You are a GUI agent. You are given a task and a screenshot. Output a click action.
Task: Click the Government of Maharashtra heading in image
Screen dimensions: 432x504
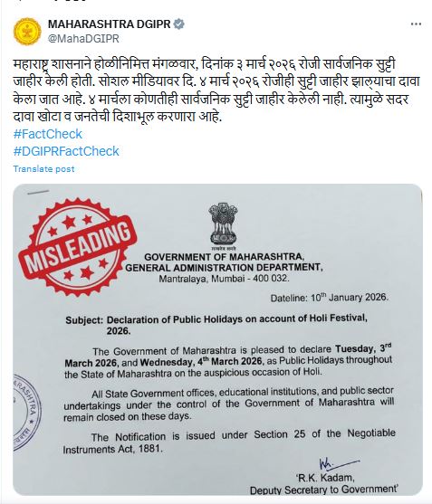(x=224, y=257)
